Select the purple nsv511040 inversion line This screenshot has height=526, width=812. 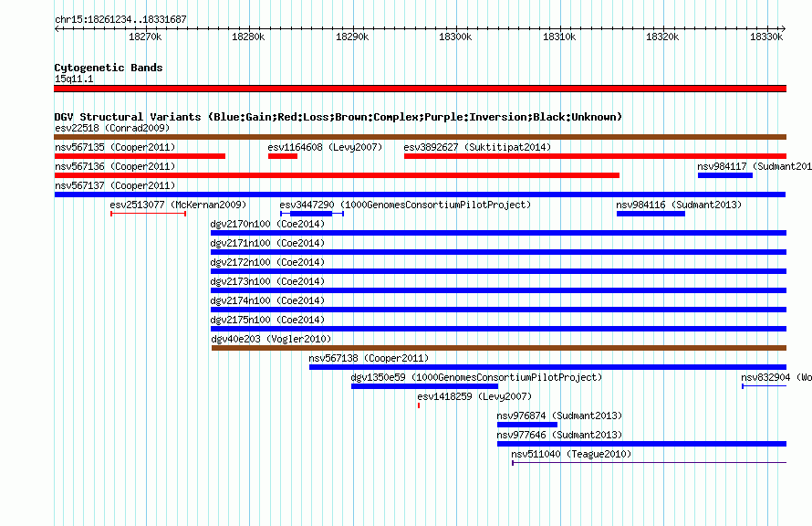point(649,463)
